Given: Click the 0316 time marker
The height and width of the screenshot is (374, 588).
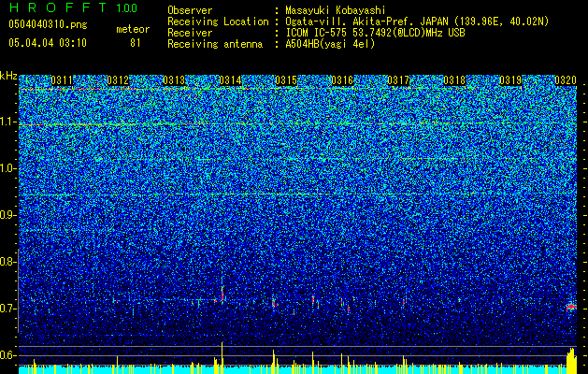Looking at the screenshot, I should coord(342,80).
